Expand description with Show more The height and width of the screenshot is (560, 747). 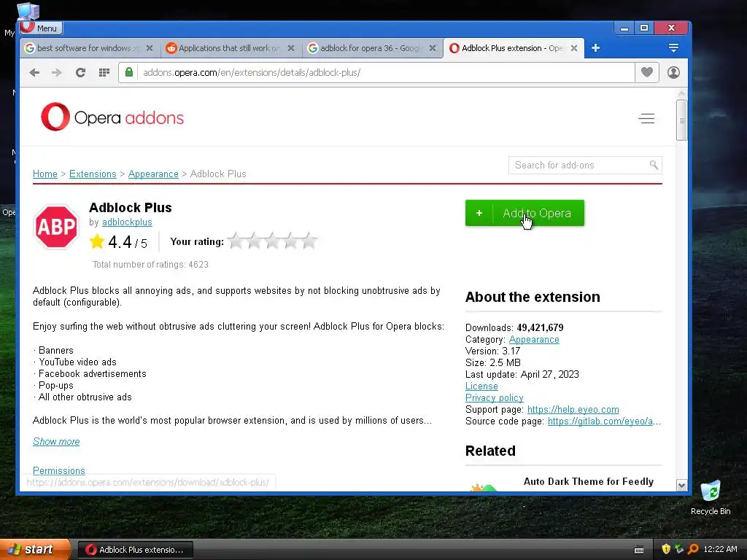tap(56, 441)
